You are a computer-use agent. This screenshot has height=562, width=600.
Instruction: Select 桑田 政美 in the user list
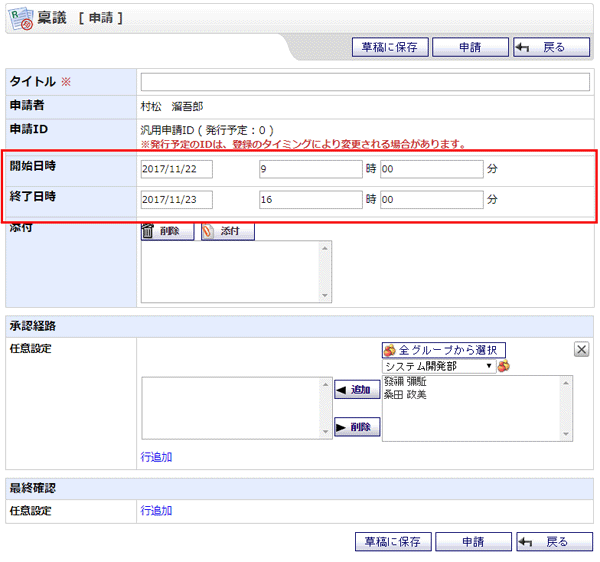405,394
